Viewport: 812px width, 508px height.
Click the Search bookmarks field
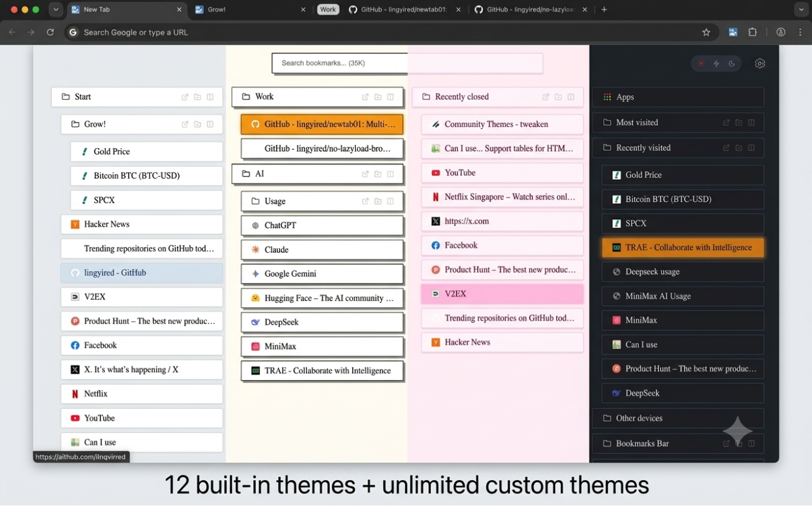click(x=407, y=63)
